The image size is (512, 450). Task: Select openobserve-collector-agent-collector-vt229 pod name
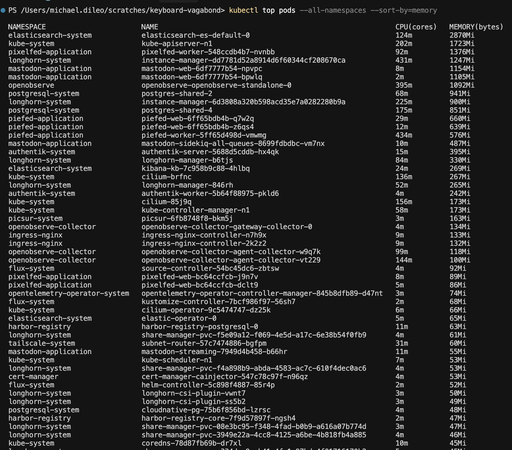(x=231, y=260)
